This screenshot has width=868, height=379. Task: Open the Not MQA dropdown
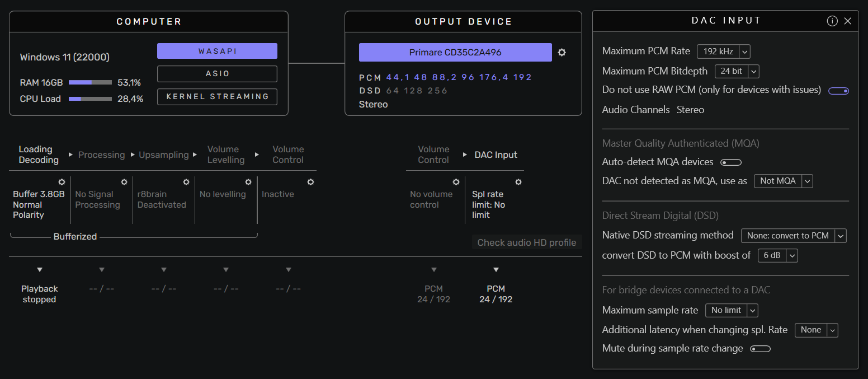(783, 181)
